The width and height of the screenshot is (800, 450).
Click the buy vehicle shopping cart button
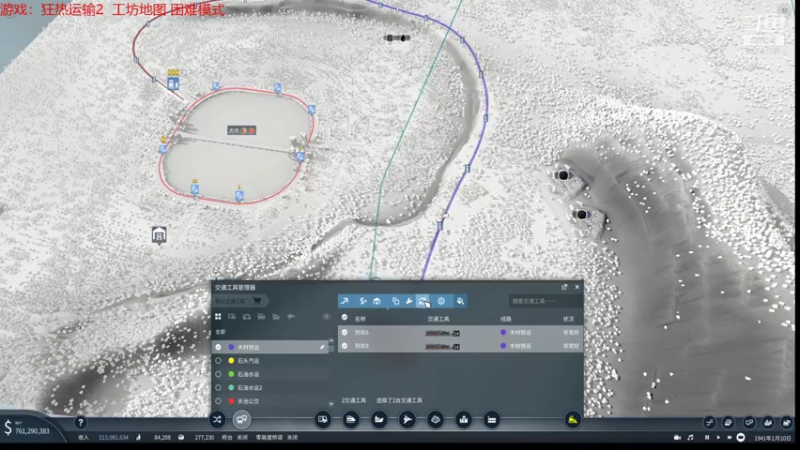[x=240, y=301]
